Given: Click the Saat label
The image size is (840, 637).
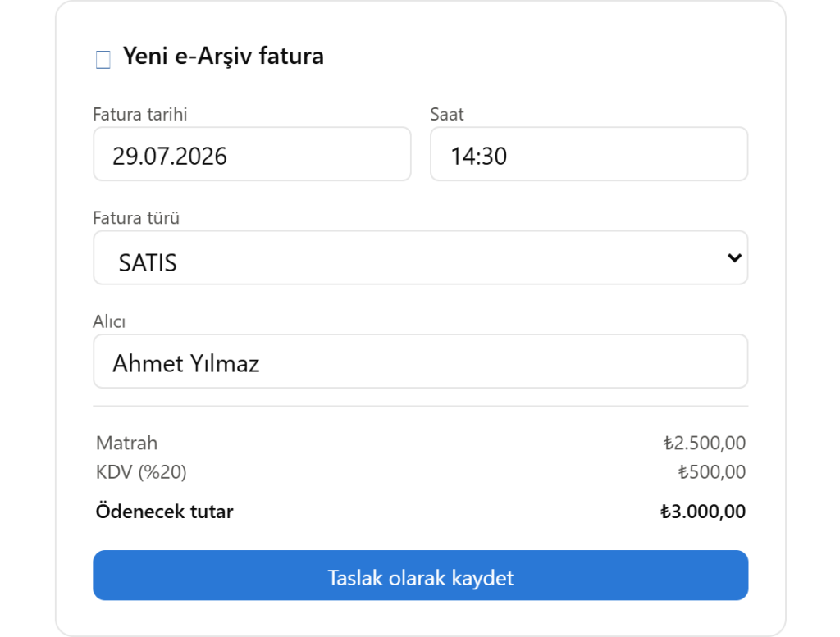Looking at the screenshot, I should point(447,114).
